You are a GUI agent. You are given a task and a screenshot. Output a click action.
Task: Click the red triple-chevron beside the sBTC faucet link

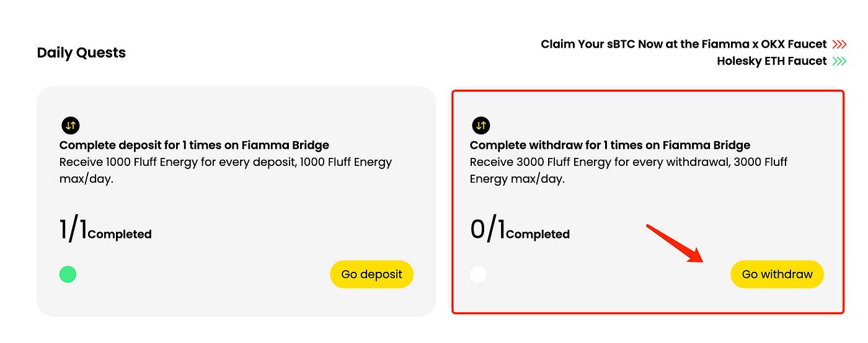point(839,45)
